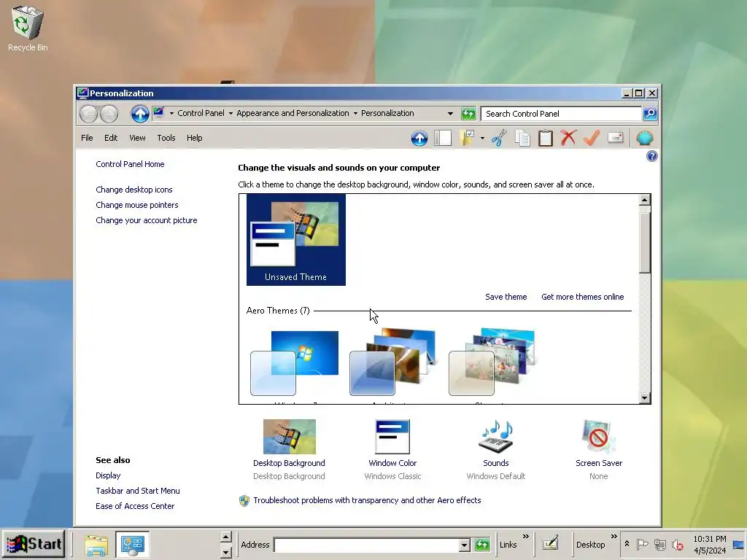Viewport: 747px width, 560px height.
Task: Open the Window Color icon
Action: (392, 437)
